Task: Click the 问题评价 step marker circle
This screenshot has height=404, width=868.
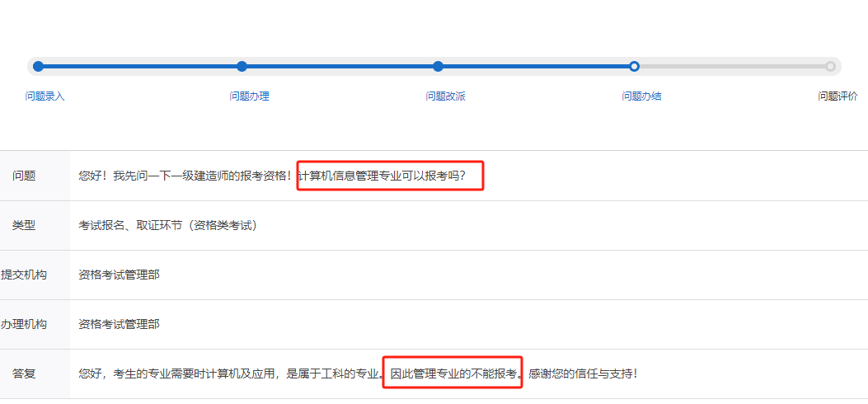Action: 830,67
